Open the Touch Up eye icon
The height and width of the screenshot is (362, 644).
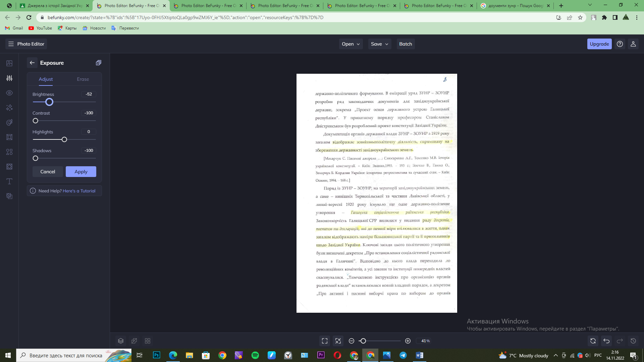[x=9, y=93]
